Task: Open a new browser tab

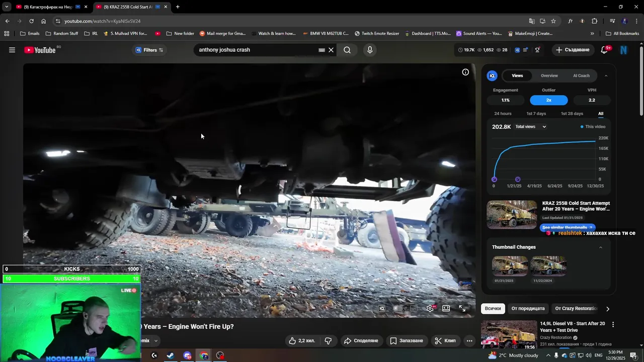Action: point(178,7)
